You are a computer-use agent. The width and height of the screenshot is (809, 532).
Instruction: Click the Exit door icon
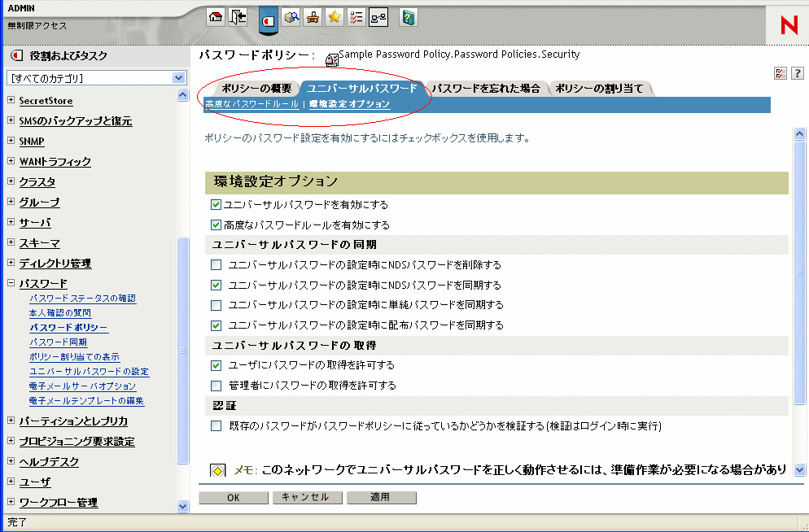tap(238, 17)
